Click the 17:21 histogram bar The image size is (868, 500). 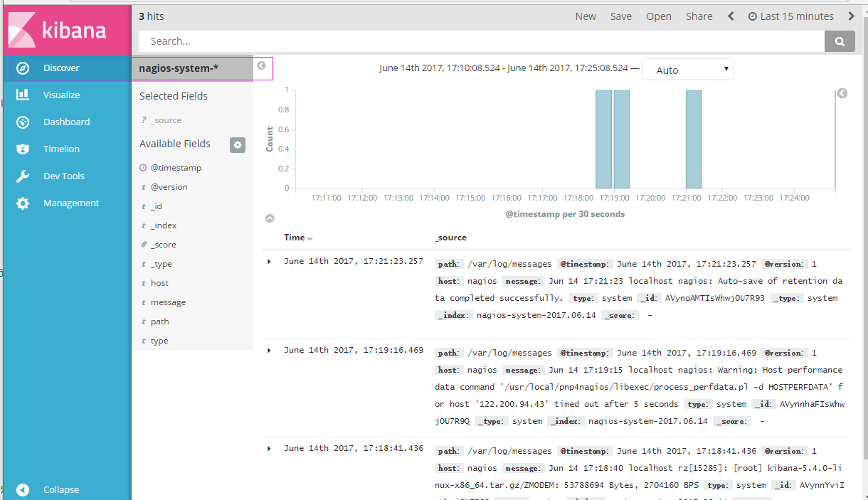694,139
